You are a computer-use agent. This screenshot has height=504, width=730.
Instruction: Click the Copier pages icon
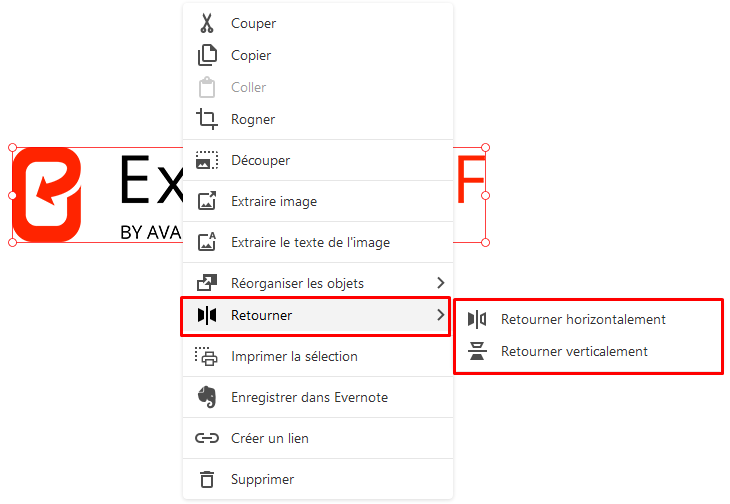pos(207,55)
